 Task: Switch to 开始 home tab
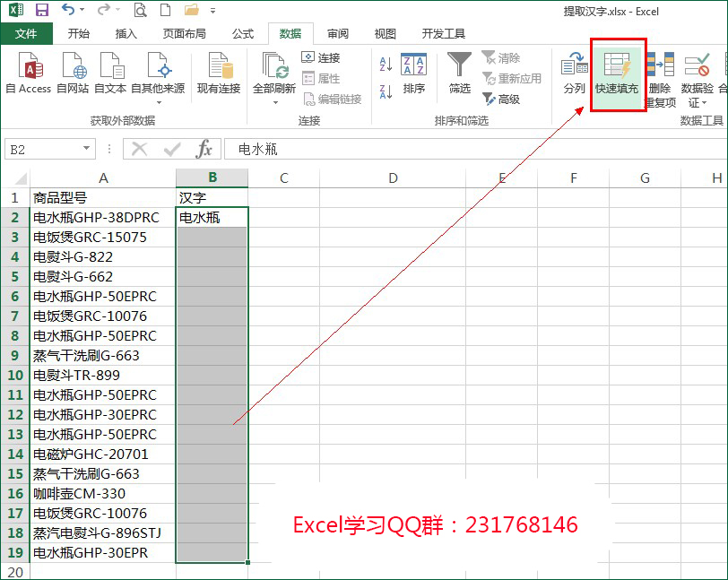click(x=79, y=33)
